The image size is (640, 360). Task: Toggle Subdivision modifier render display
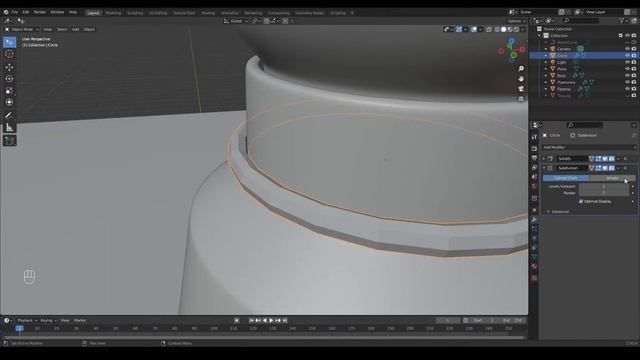click(611, 168)
